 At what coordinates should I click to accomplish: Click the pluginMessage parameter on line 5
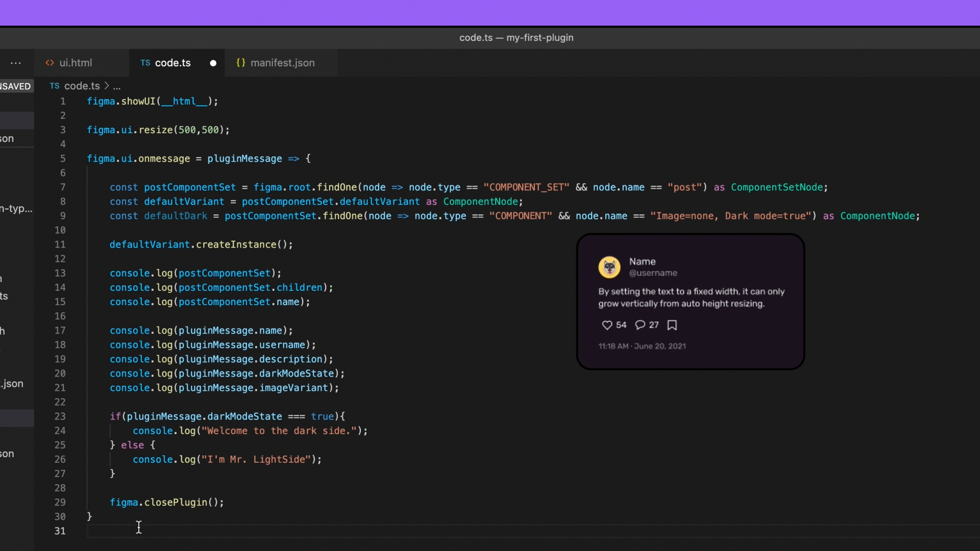point(244,159)
